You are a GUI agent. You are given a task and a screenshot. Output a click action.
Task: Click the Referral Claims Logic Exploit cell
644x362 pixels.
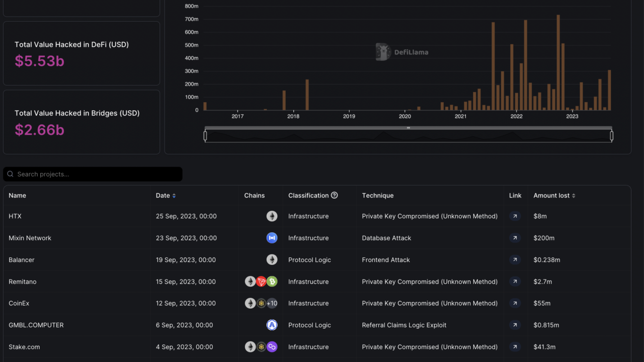tap(404, 325)
